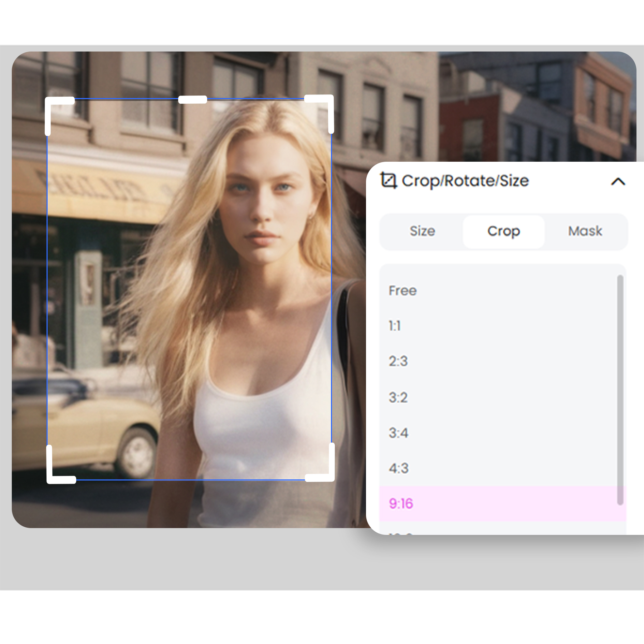Screen dimensions: 644x644
Task: Switch to the Size tab
Action: coord(422,231)
